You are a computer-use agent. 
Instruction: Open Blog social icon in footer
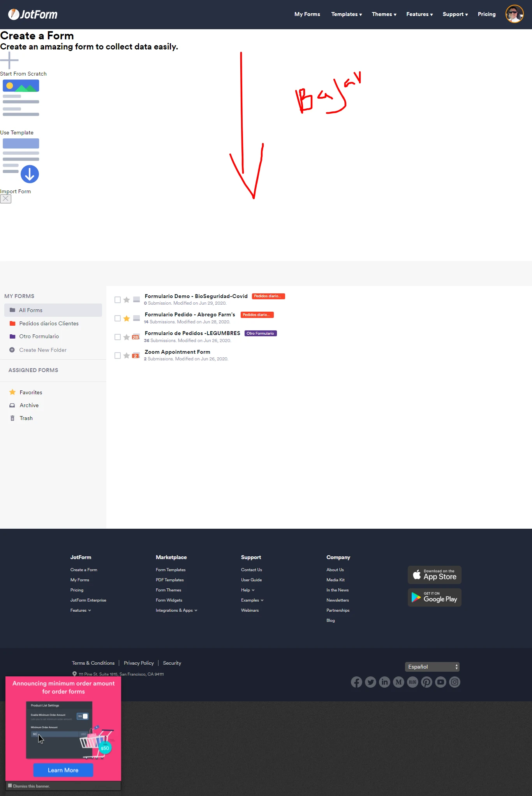[412, 682]
